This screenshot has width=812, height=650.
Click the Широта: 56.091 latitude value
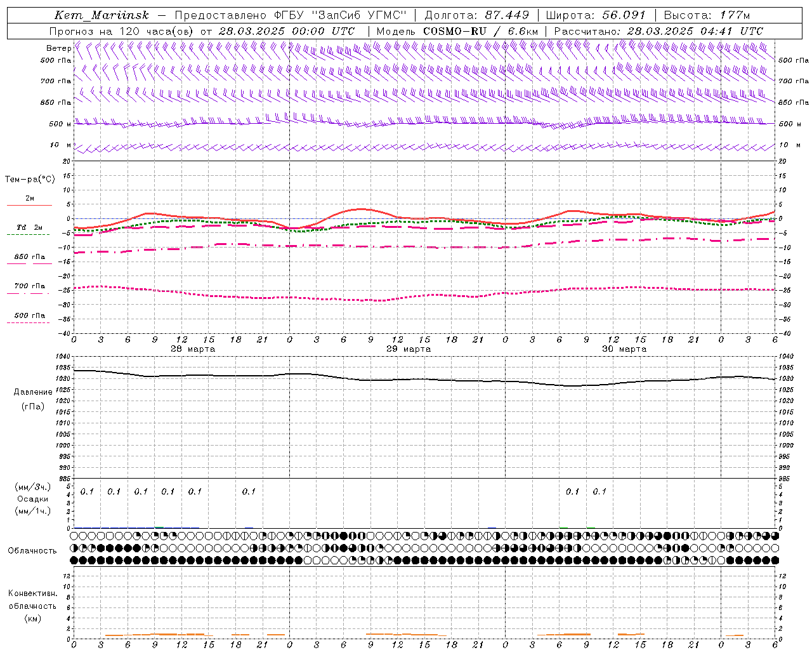(x=596, y=15)
